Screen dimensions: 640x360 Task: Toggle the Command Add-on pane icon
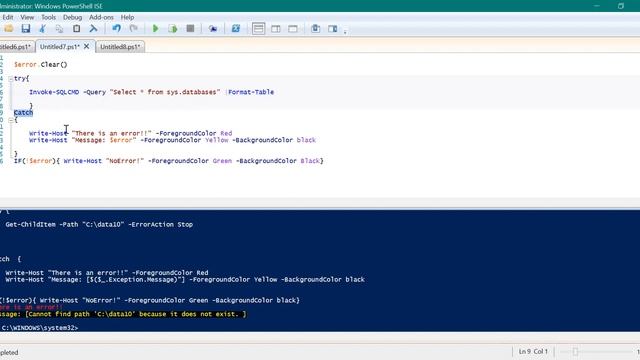pyautogui.click(x=333, y=29)
